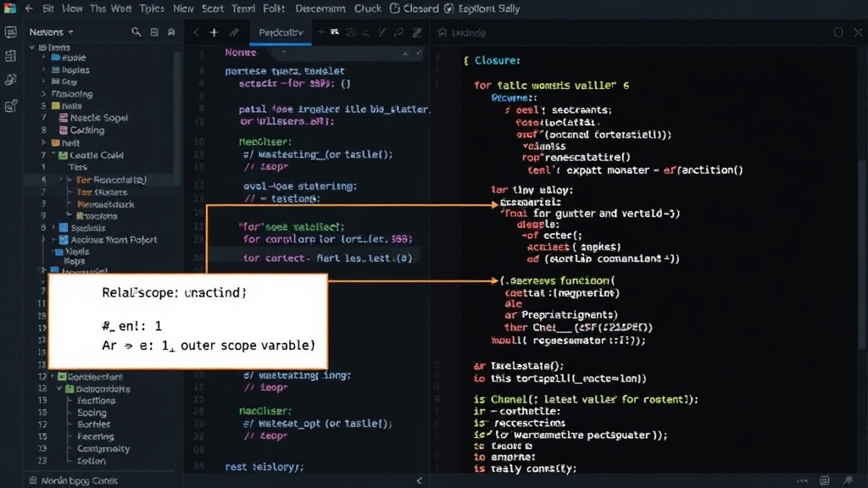
Task: Open the Nevens panel dropdown
Action: [x=71, y=33]
